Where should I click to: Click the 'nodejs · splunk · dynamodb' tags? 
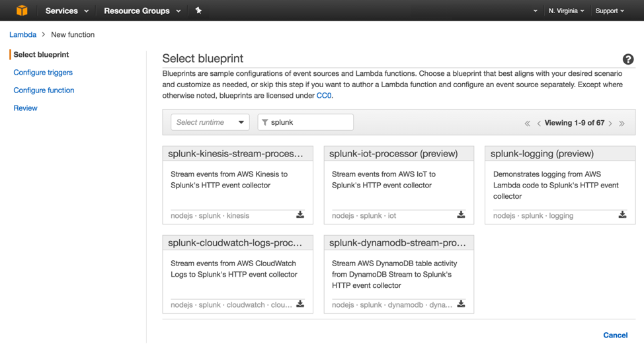point(392,305)
